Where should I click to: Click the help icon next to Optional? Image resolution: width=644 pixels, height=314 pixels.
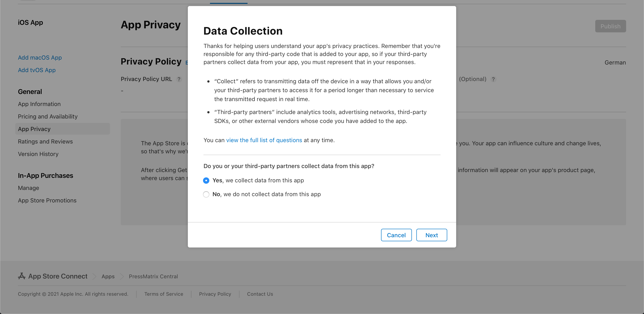[493, 79]
